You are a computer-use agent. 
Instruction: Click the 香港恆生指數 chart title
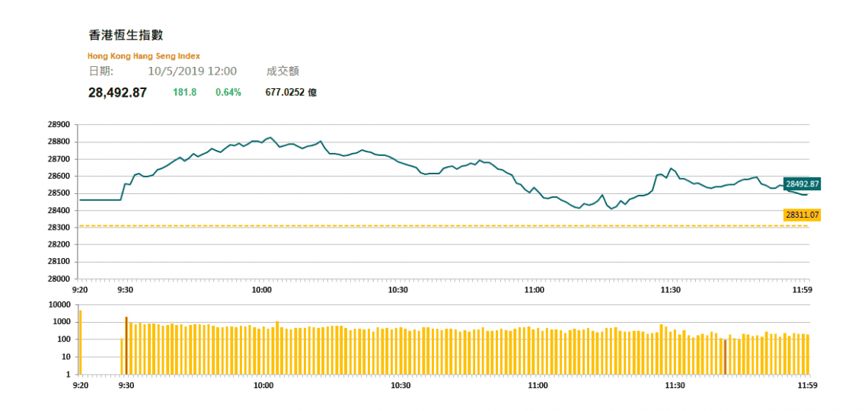[x=126, y=35]
